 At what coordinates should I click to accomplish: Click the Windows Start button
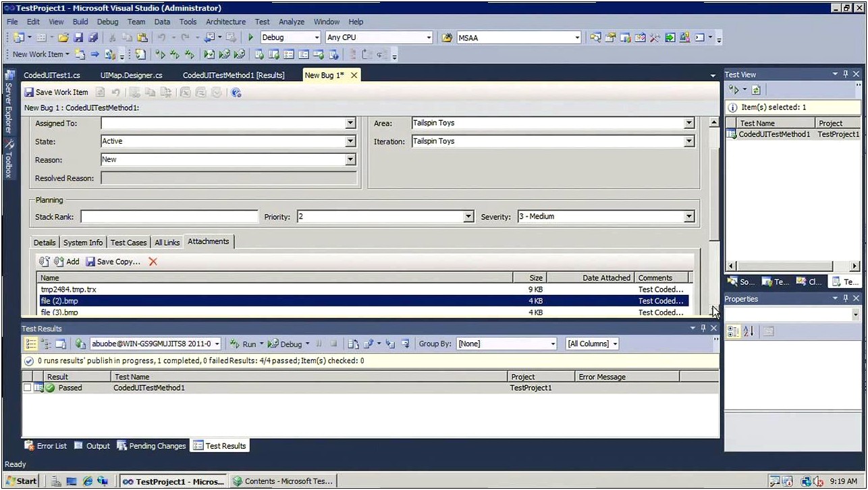(x=21, y=481)
